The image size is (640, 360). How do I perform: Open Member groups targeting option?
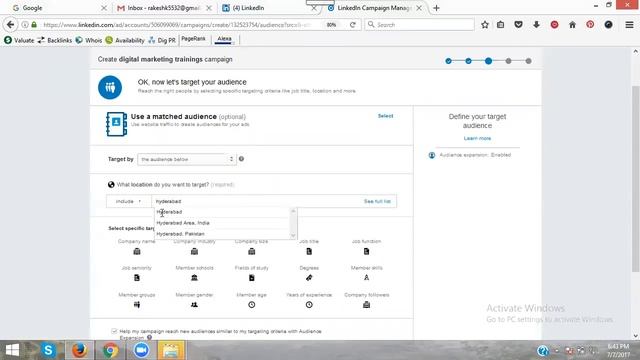click(137, 300)
